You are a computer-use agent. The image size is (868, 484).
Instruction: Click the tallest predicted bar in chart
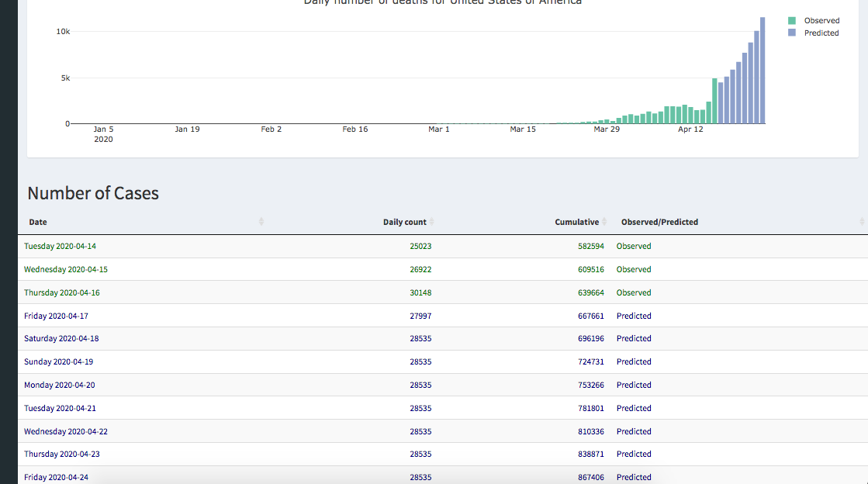763,70
